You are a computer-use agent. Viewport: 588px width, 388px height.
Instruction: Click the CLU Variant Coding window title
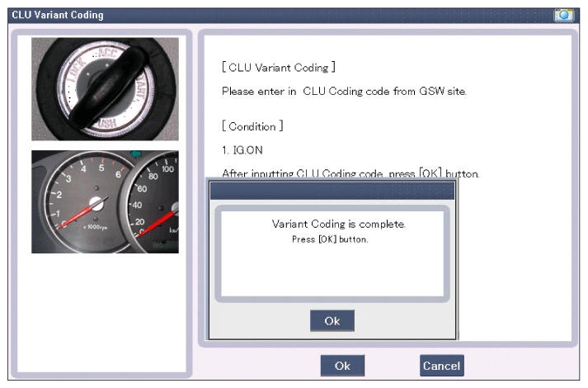[x=58, y=15]
